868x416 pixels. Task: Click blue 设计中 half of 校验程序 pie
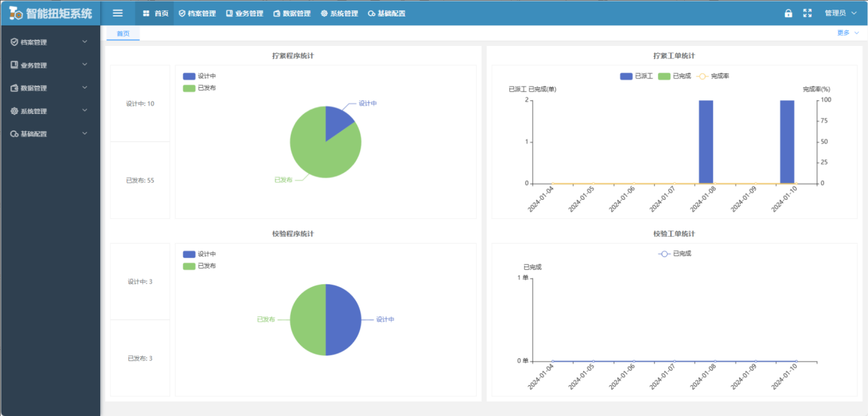click(344, 320)
